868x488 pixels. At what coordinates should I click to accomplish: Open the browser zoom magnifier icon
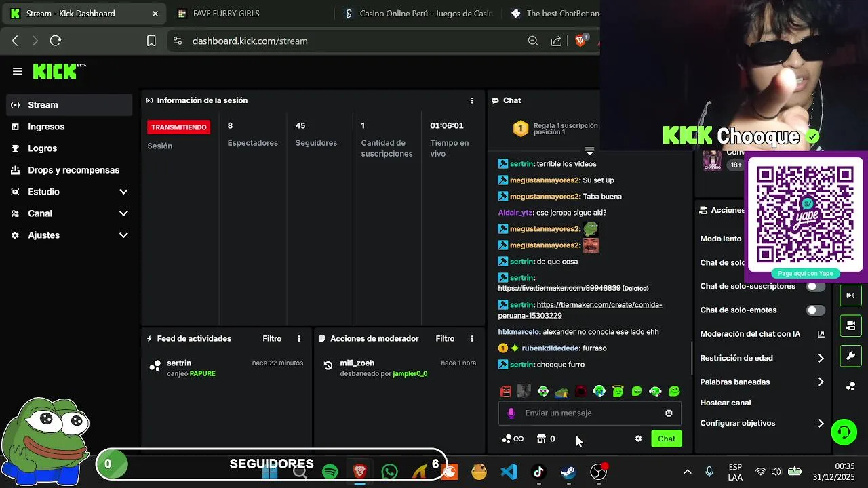click(533, 41)
